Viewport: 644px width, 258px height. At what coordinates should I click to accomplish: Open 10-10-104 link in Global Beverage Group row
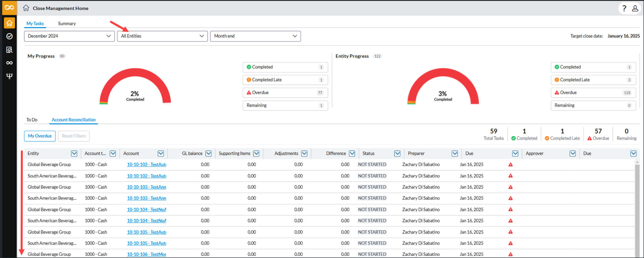coord(147,209)
